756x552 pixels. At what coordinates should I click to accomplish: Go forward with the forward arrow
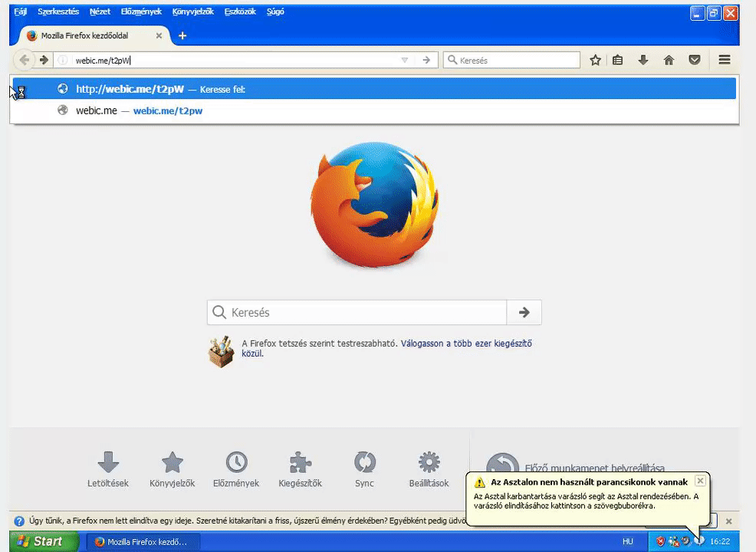(x=44, y=61)
